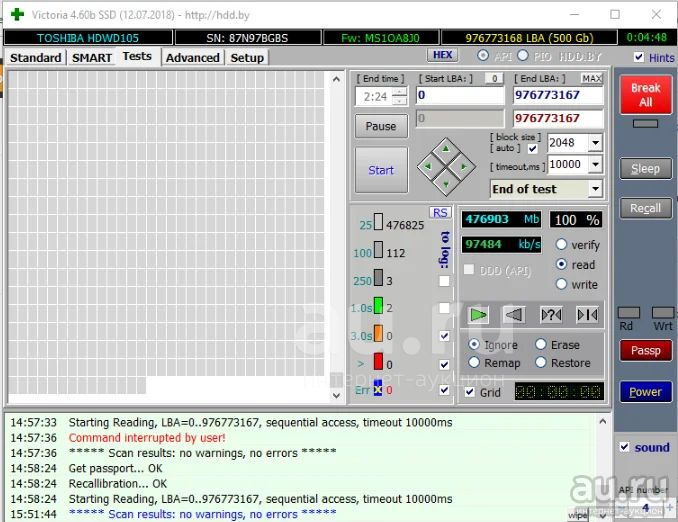The width and height of the screenshot is (678, 522).
Task: Click the RS reset statistics button
Action: pyautogui.click(x=440, y=213)
